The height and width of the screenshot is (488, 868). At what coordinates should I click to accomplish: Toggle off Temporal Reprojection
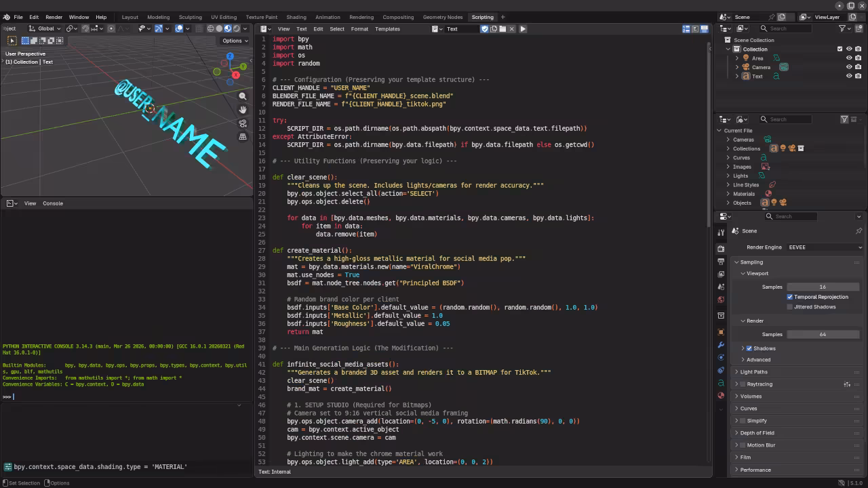point(790,297)
